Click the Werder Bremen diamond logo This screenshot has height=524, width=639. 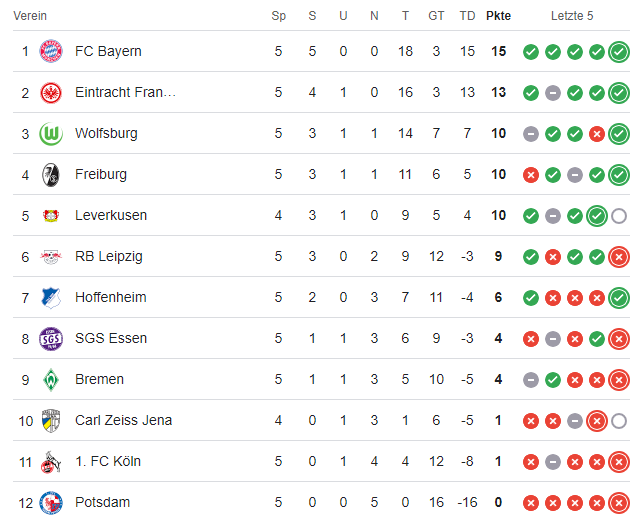click(x=51, y=379)
